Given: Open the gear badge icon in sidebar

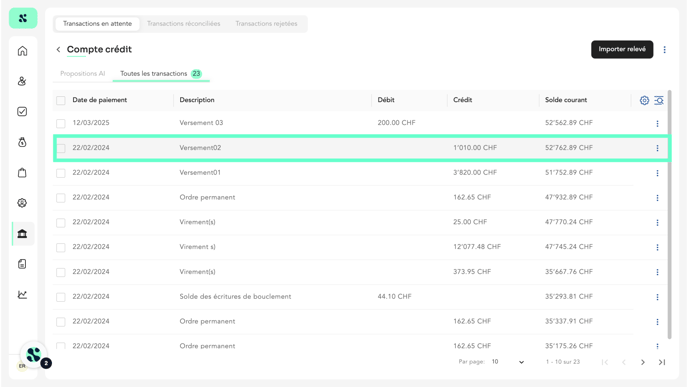Looking at the screenshot, I should 22,203.
